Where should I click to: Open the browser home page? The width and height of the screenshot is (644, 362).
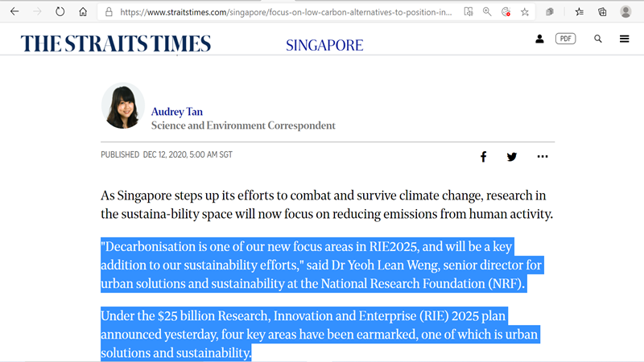click(x=83, y=11)
